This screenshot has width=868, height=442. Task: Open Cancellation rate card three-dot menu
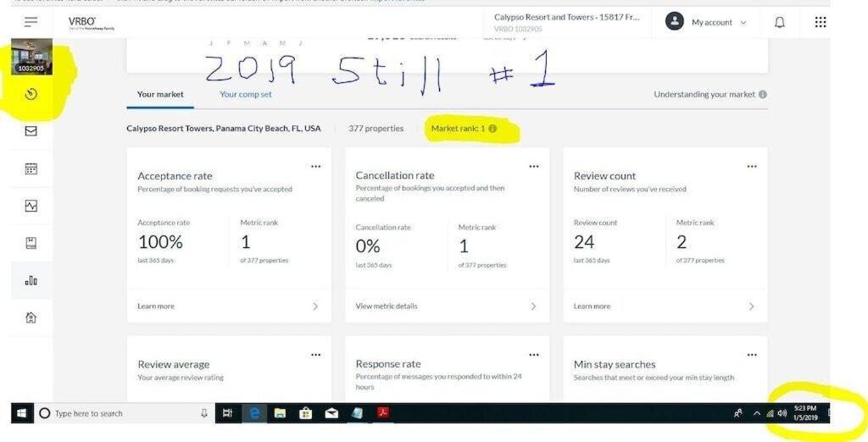[534, 167]
